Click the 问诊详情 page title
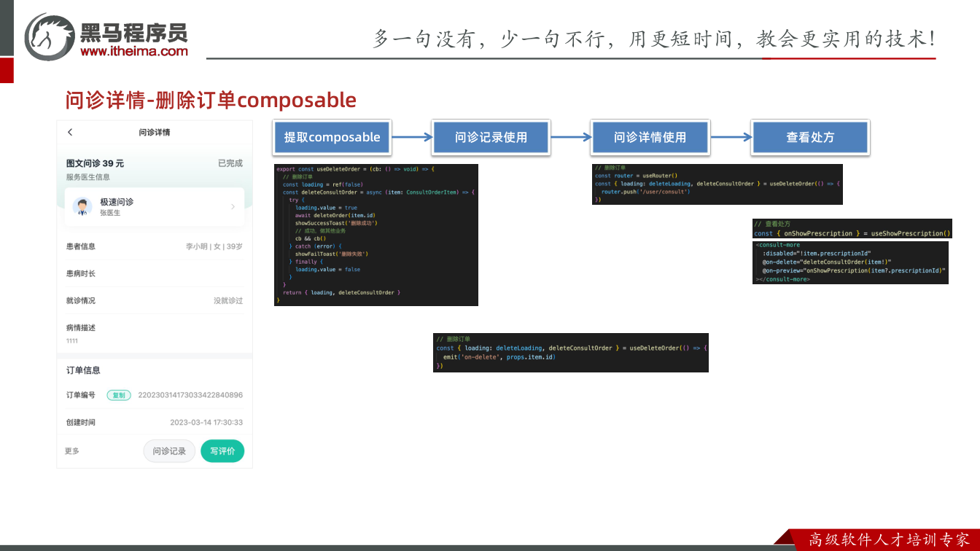The height and width of the screenshot is (551, 980). [x=155, y=133]
